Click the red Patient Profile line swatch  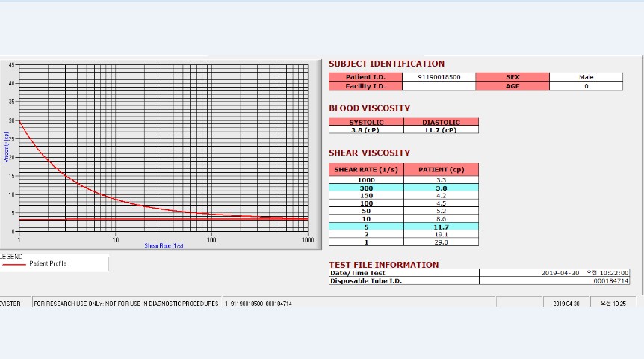(14, 264)
